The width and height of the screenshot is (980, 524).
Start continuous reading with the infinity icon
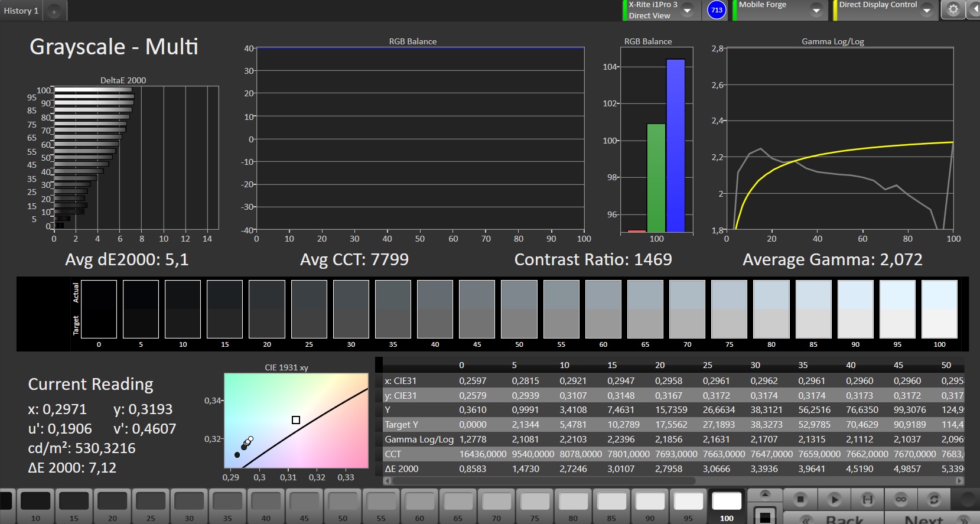coord(900,500)
